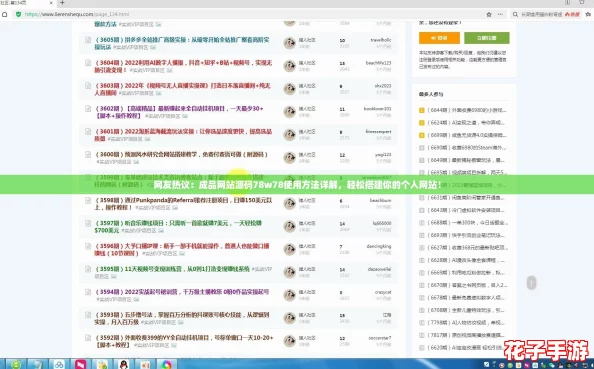The width and height of the screenshot is (594, 369).
Task: Click document icon of post 3594期
Action: click(x=88, y=292)
